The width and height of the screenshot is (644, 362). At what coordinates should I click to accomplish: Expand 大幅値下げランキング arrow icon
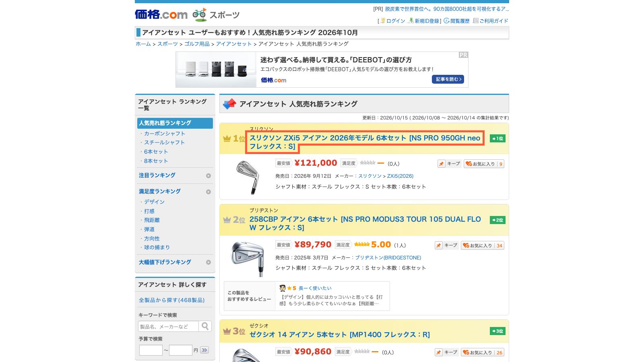tap(208, 262)
